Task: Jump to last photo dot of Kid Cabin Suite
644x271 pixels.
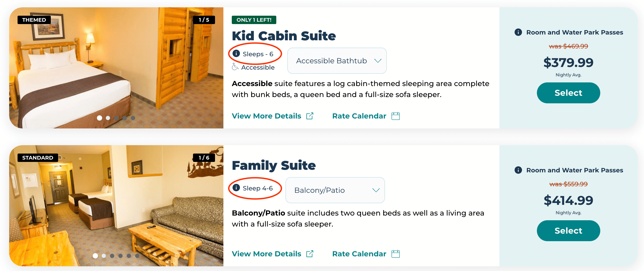Action: pos(133,118)
